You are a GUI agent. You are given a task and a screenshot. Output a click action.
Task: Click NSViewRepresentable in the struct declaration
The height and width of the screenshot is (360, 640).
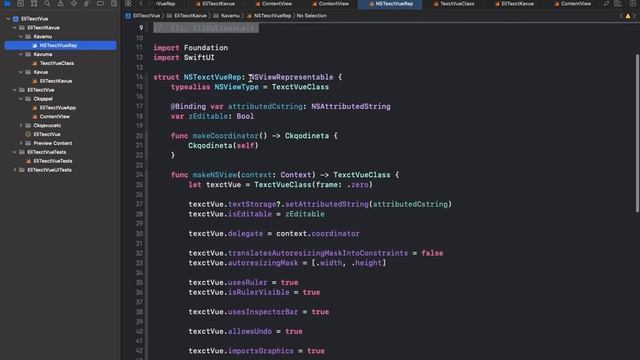291,77
